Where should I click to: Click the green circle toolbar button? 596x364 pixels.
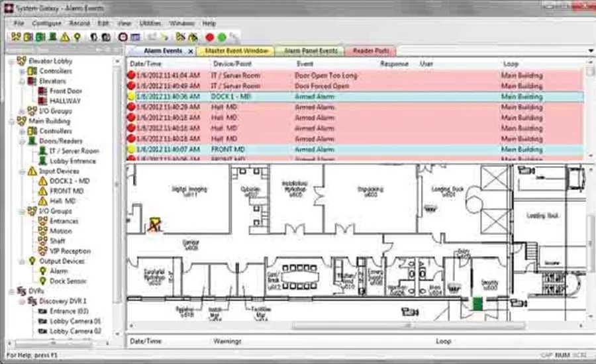[x=222, y=37]
